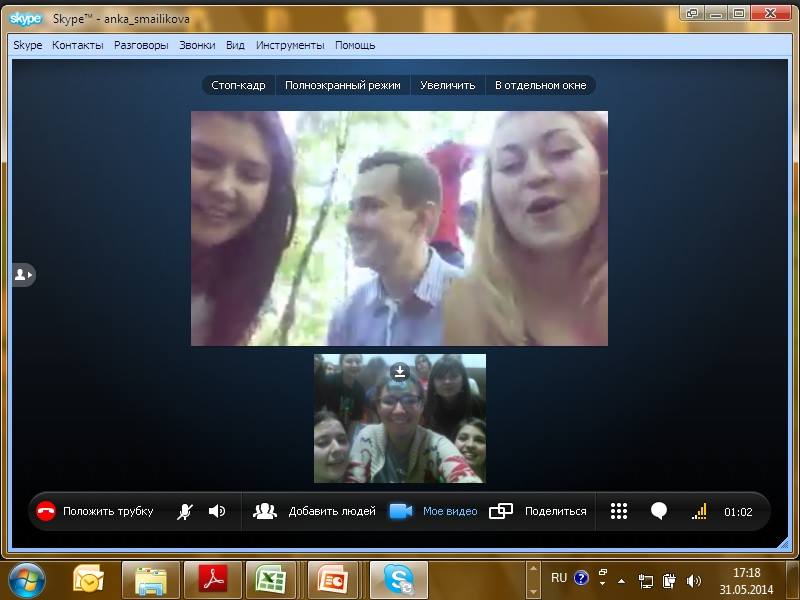This screenshot has width=800, height=600.
Task: Expand contacts sidebar with person arrow tab
Action: [x=23, y=275]
